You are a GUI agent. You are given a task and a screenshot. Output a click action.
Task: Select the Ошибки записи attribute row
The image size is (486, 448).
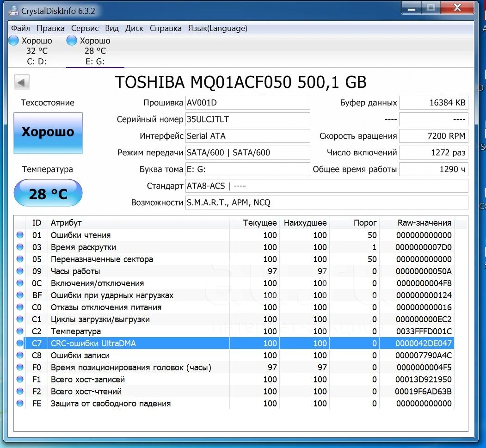click(234, 355)
